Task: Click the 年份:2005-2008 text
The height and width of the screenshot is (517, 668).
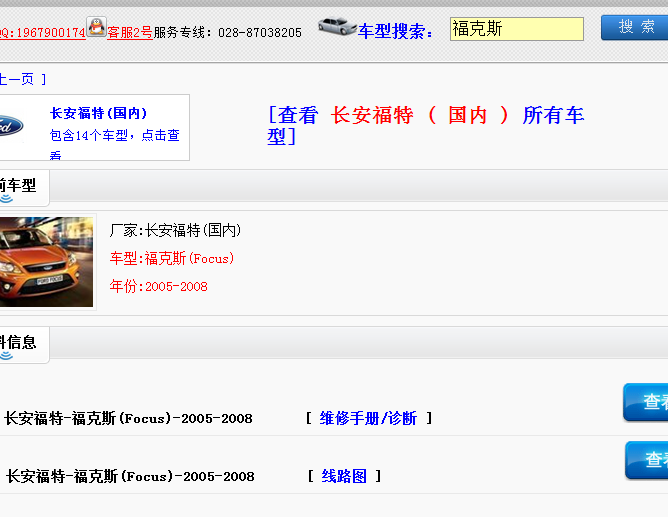Action: tap(158, 286)
